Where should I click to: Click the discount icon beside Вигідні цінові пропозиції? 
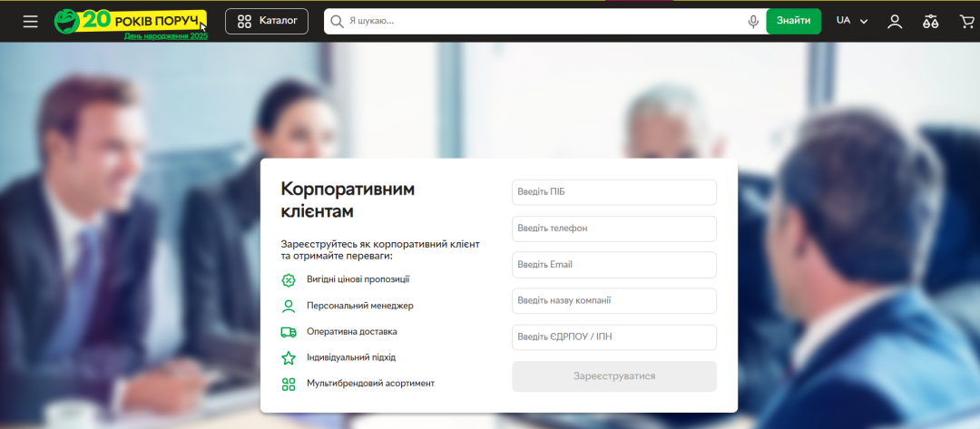[289, 279]
